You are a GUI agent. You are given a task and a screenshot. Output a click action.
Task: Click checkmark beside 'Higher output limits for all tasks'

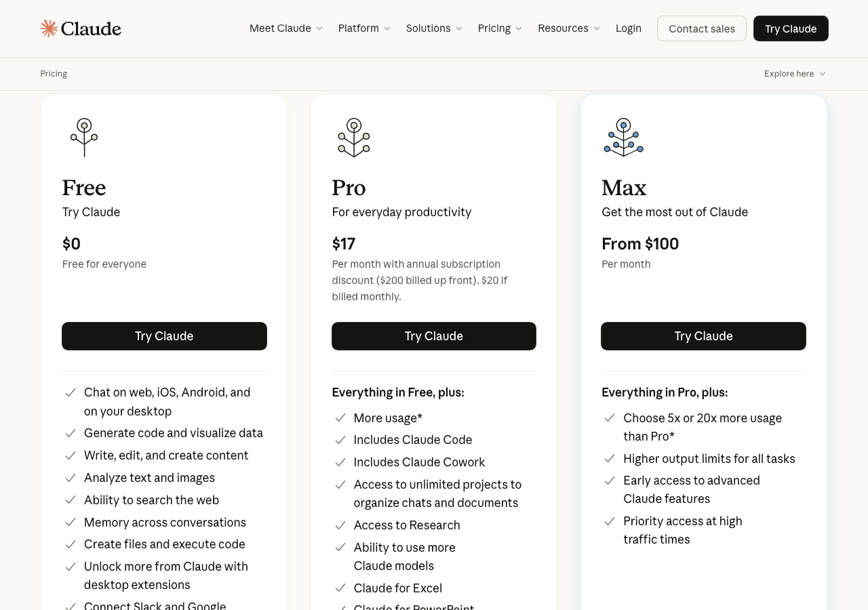(610, 459)
